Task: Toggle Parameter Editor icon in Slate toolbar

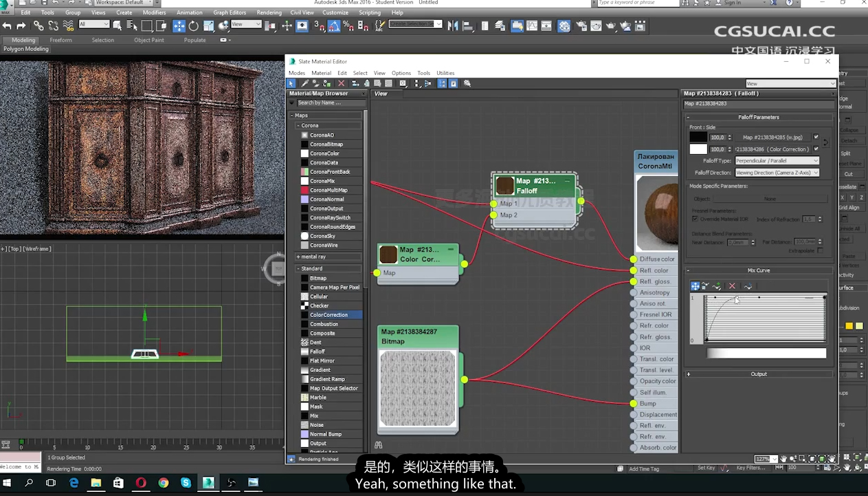Action: (454, 83)
